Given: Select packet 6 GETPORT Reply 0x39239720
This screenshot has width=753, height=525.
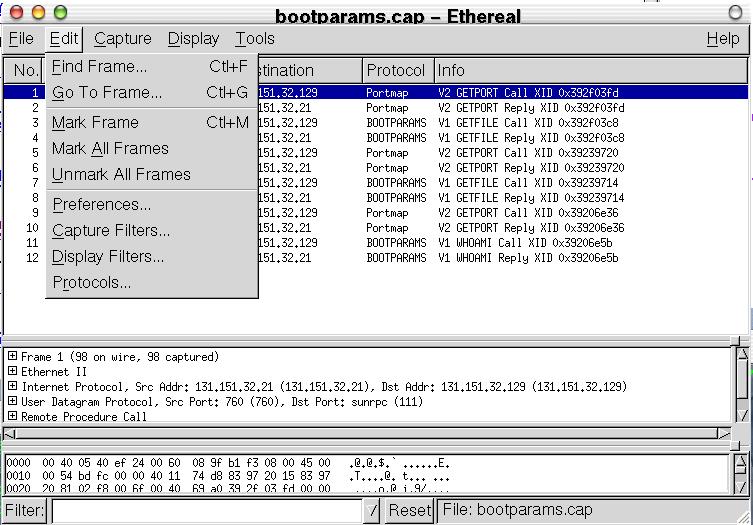Looking at the screenshot, I should click(376, 168).
